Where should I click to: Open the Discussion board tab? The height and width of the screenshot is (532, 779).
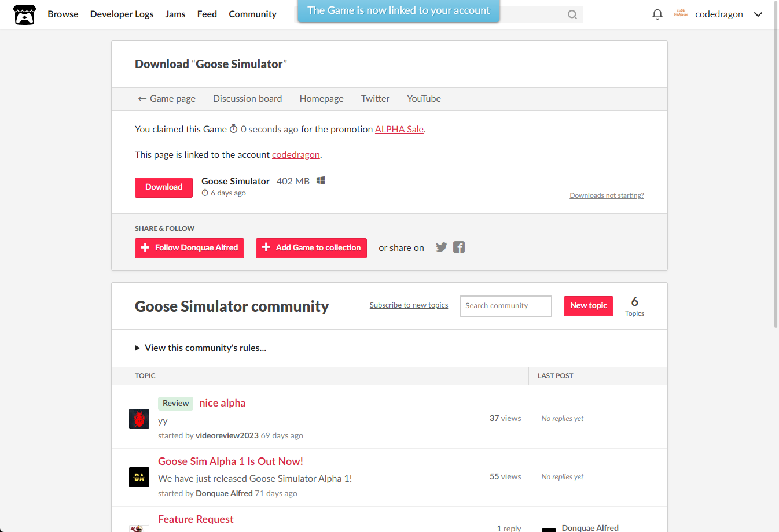pyautogui.click(x=248, y=98)
